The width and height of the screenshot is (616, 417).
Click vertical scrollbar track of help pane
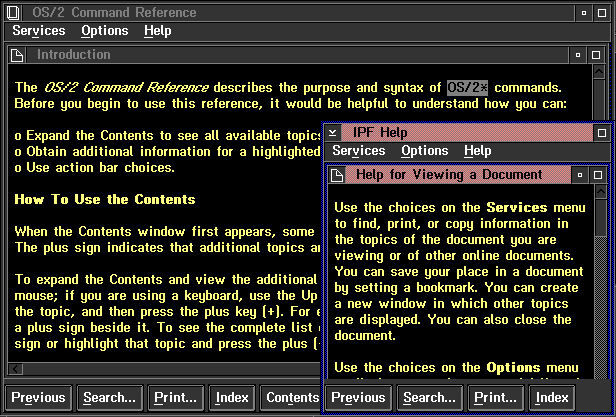[x=601, y=307]
